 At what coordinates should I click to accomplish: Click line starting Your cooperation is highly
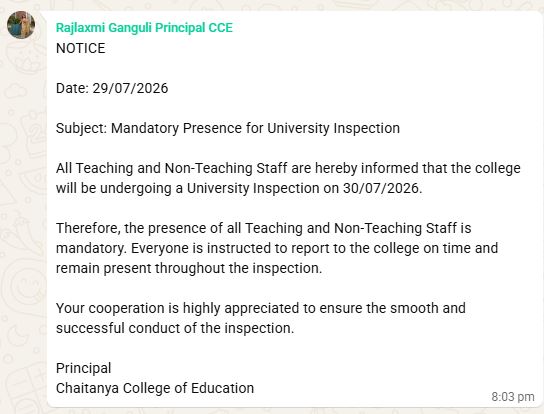point(261,308)
